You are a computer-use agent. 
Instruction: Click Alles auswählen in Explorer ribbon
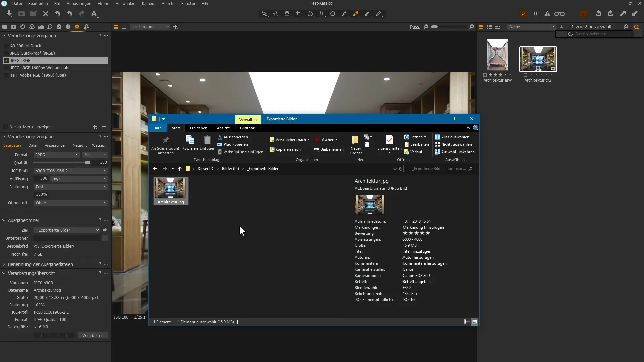click(452, 137)
